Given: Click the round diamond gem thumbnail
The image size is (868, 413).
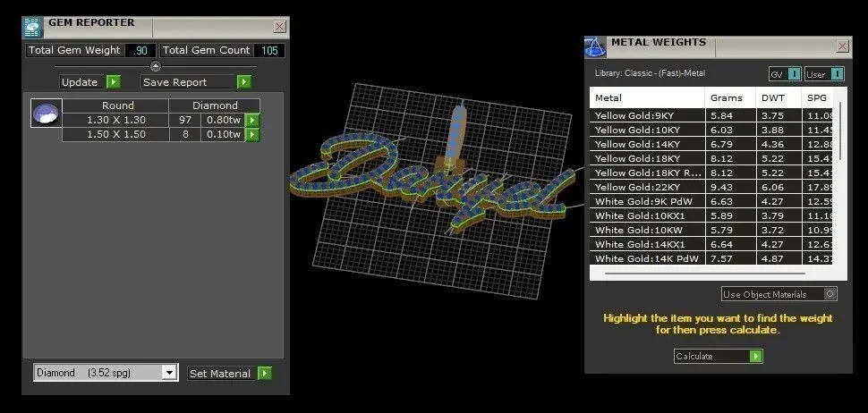Looking at the screenshot, I should click(x=46, y=114).
